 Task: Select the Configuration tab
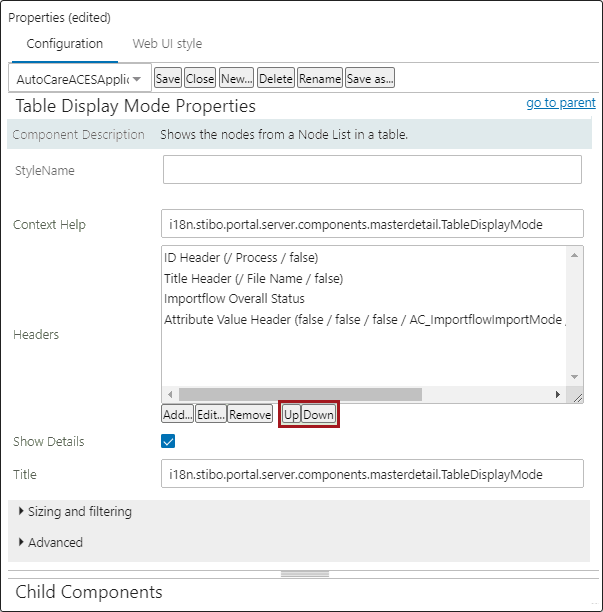(64, 43)
